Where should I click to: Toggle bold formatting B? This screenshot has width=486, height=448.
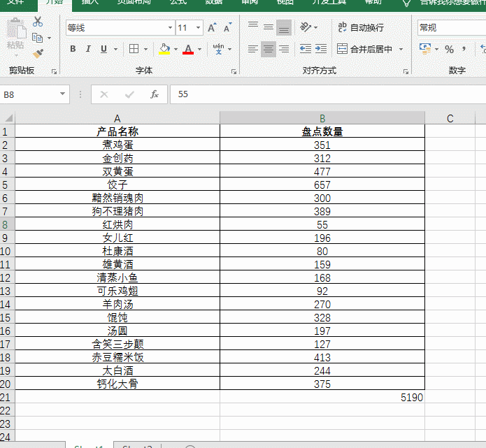click(x=73, y=49)
